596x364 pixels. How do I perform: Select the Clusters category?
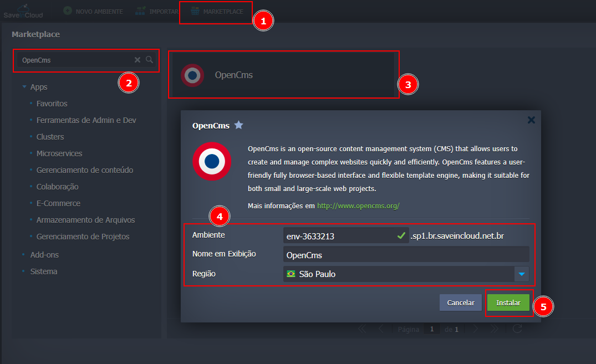pos(50,137)
